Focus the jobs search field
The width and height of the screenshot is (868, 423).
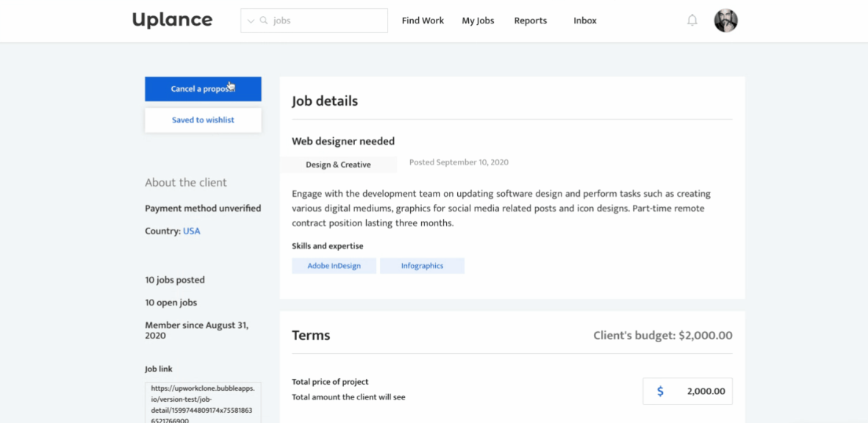(x=327, y=21)
